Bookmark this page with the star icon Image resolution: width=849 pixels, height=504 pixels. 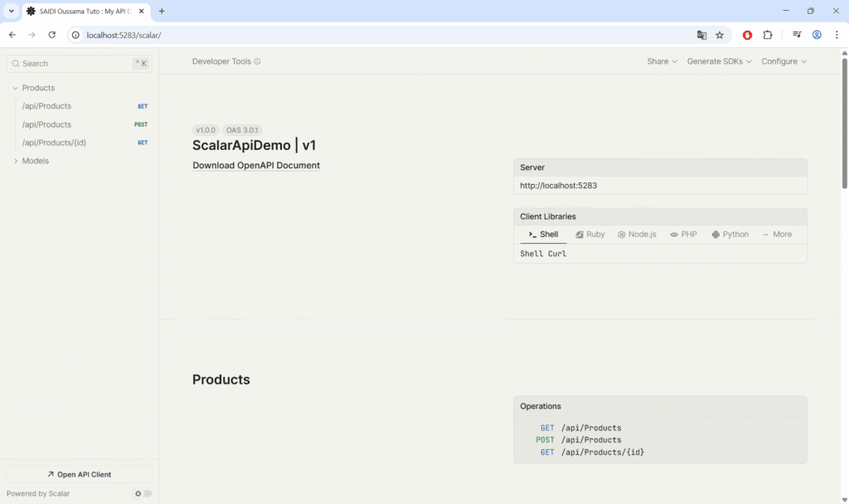tap(720, 35)
